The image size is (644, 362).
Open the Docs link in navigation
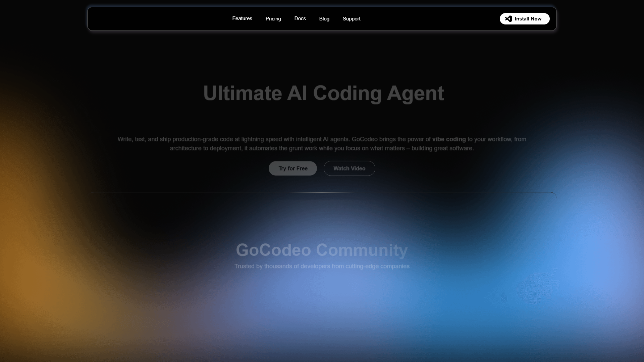pyautogui.click(x=300, y=18)
